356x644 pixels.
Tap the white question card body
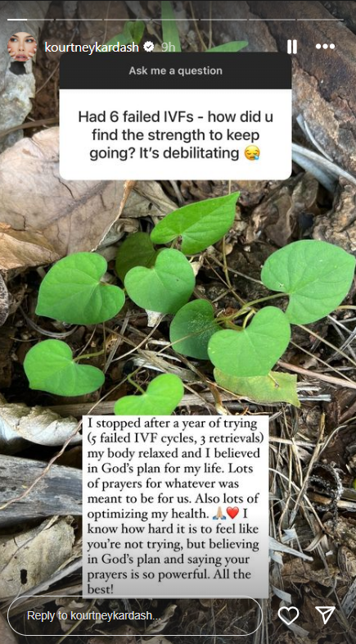pos(175,134)
